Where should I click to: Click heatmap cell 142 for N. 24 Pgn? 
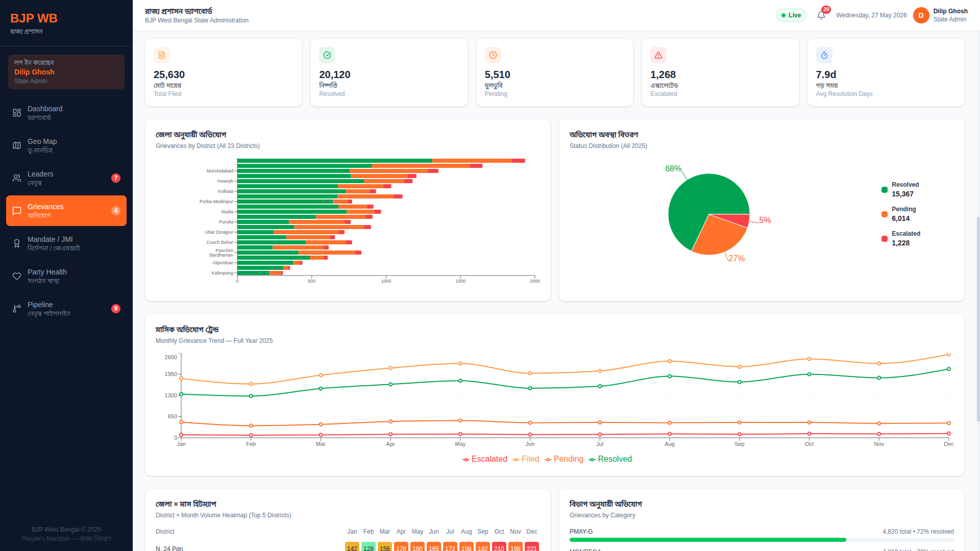tap(352, 547)
